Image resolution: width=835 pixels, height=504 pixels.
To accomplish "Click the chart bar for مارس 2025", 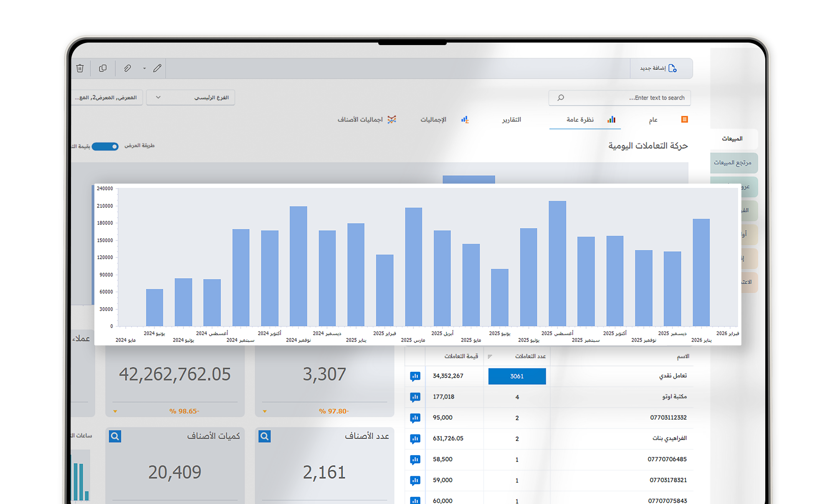I will click(x=414, y=267).
